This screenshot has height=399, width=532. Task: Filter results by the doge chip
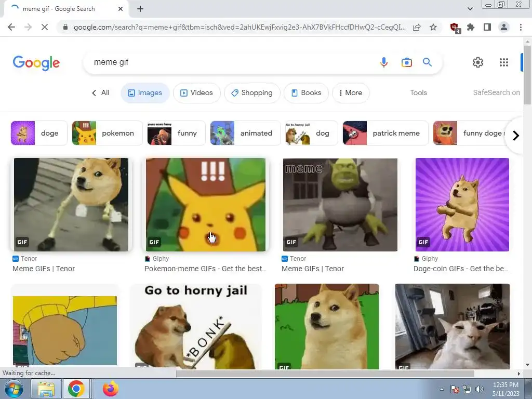point(39,133)
